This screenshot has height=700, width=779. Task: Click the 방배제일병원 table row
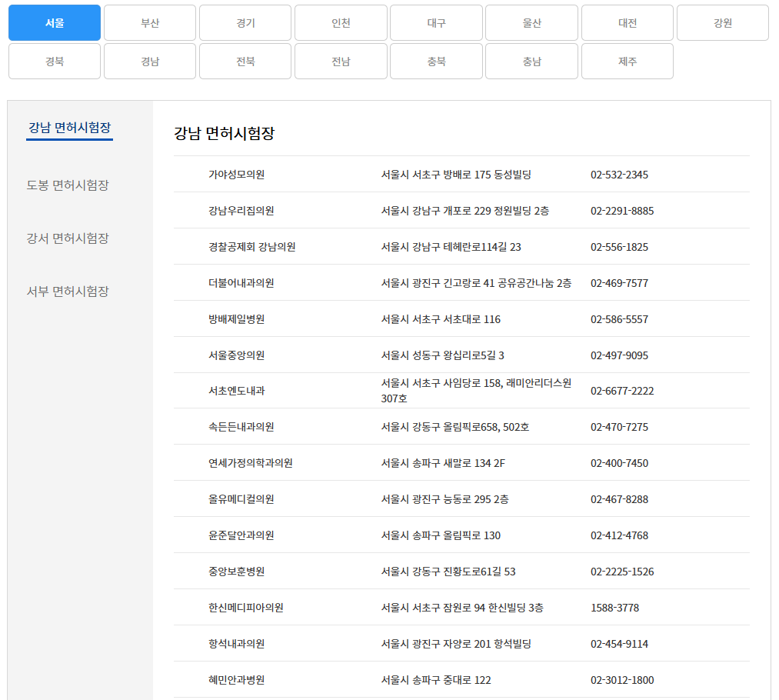[461, 318]
